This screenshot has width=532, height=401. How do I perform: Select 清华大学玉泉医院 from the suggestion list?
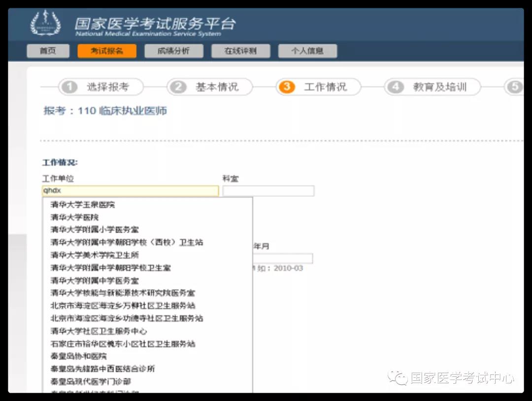point(82,204)
